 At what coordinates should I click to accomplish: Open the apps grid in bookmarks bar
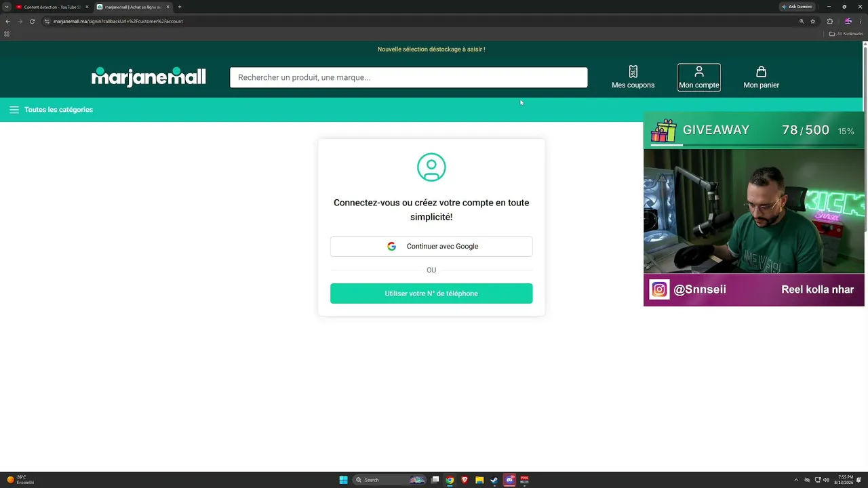[7, 34]
